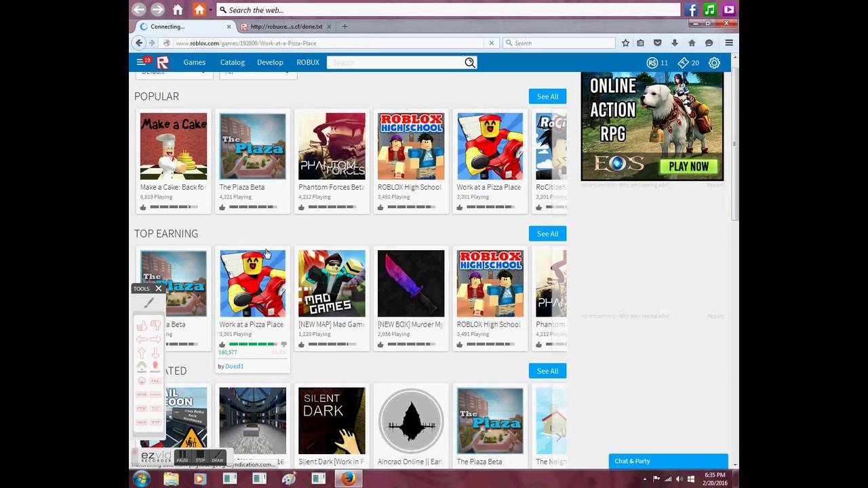Image resolution: width=868 pixels, height=488 pixels.
Task: Click the toolbar back arrow beside the home icon
Action: (139, 9)
